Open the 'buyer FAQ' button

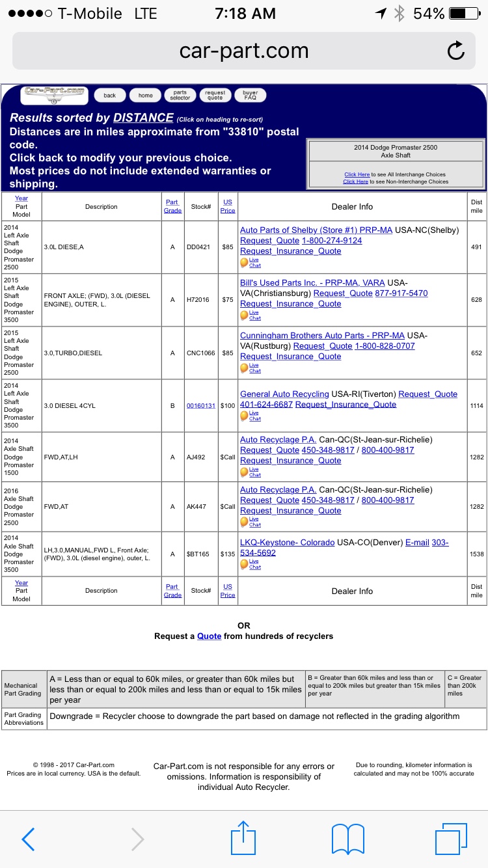[251, 95]
